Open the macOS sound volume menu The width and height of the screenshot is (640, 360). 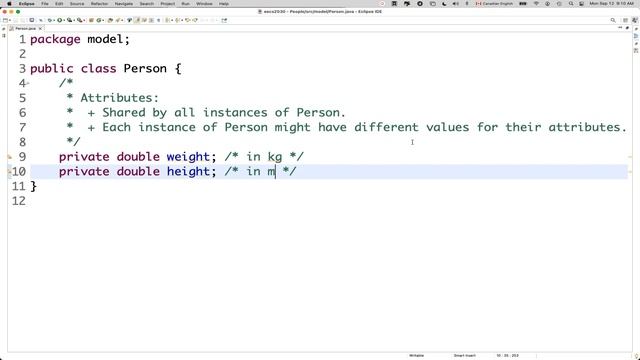[456, 4]
